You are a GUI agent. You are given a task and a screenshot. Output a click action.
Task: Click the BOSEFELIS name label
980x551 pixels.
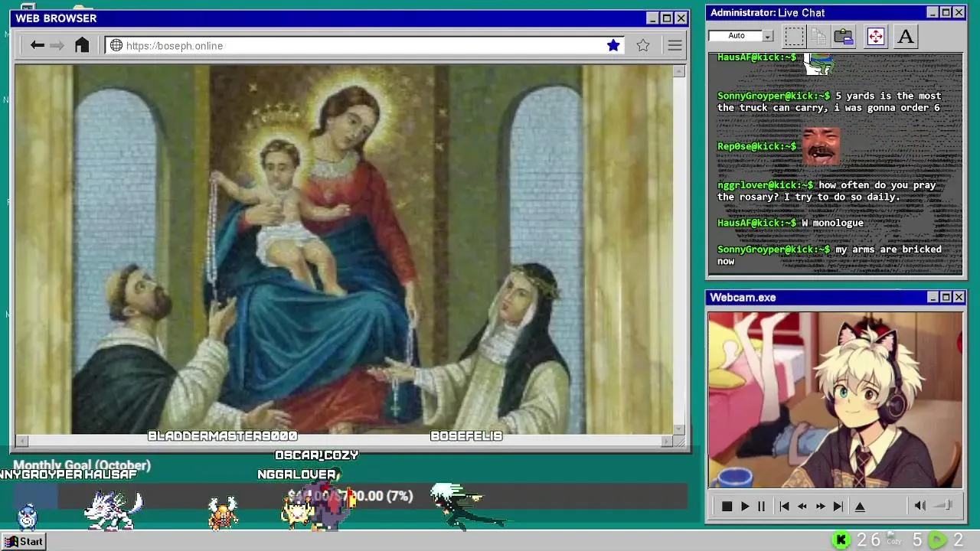[466, 435]
